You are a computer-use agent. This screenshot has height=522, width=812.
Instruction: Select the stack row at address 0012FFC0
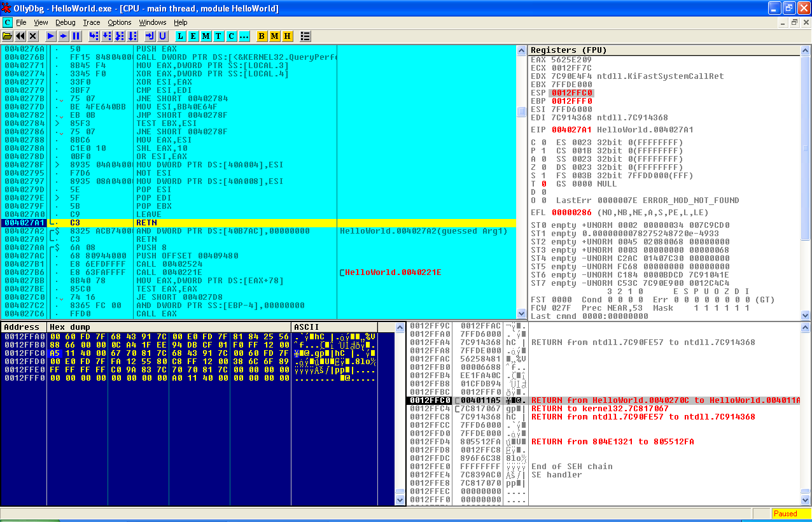(603, 400)
